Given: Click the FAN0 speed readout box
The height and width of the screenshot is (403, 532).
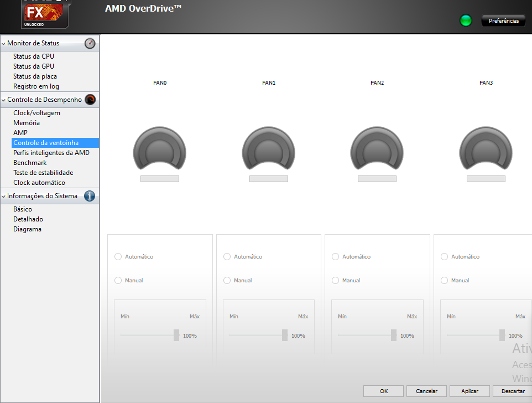Looking at the screenshot, I should coord(159,179).
